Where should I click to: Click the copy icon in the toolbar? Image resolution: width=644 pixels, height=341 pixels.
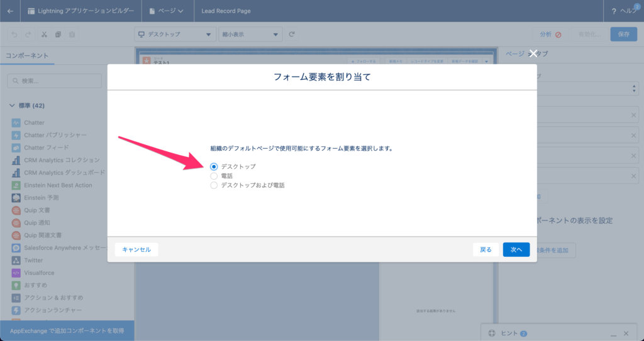(x=58, y=35)
